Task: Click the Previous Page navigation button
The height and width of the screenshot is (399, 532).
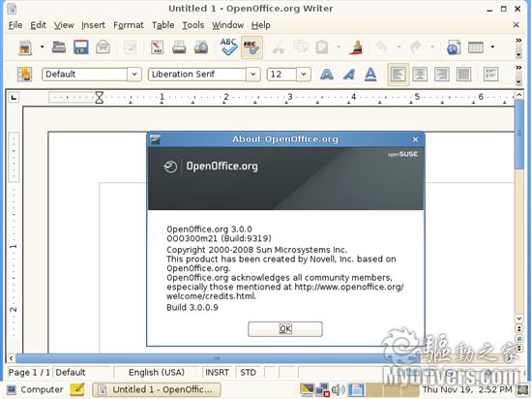Action: coord(519,328)
